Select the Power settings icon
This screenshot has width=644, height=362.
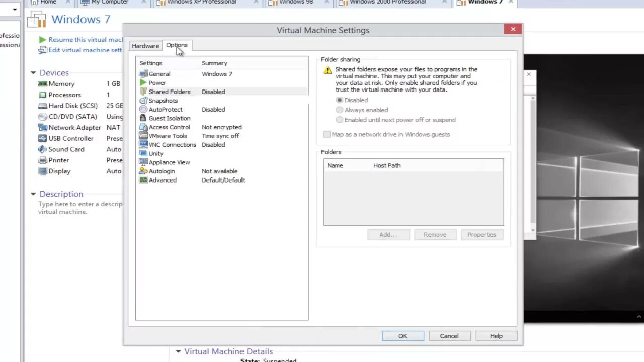[143, 82]
